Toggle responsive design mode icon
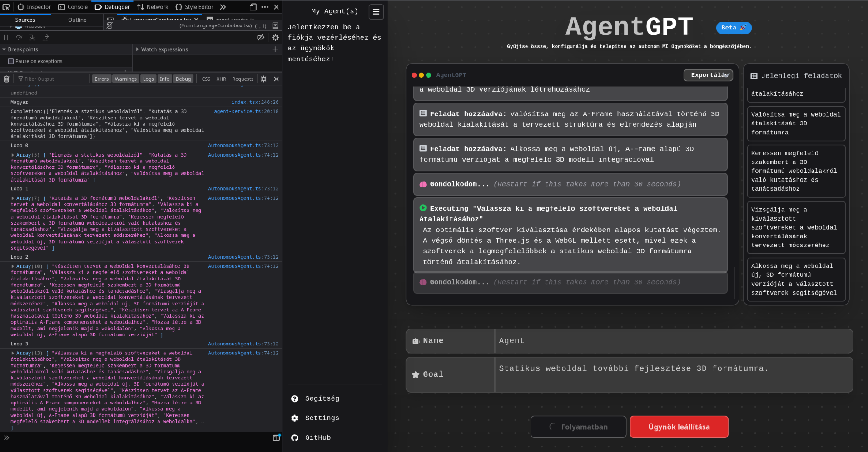The height and width of the screenshot is (452, 868). tap(253, 7)
